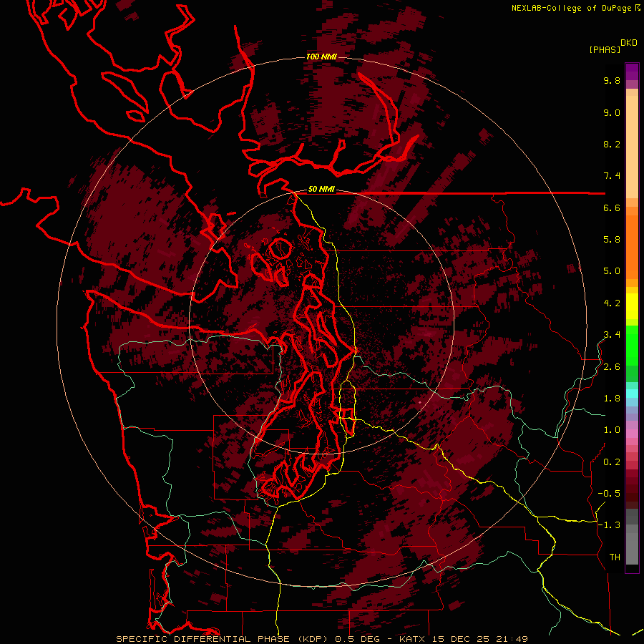Click the 5.8 legend value
Viewport: 644px width, 644px height.
pyautogui.click(x=612, y=240)
